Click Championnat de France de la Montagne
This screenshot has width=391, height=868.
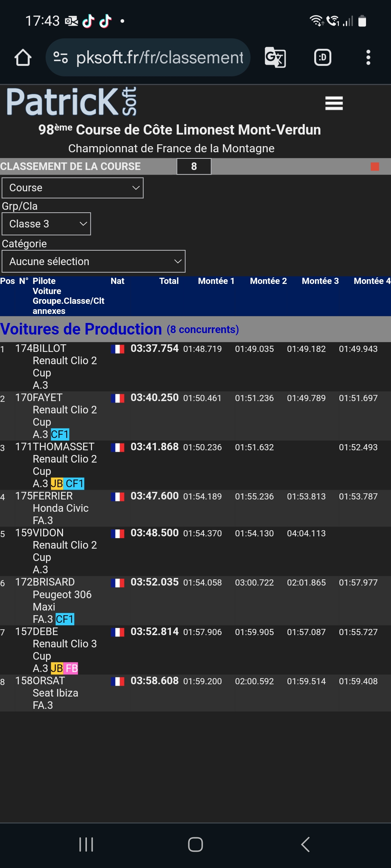tap(171, 148)
